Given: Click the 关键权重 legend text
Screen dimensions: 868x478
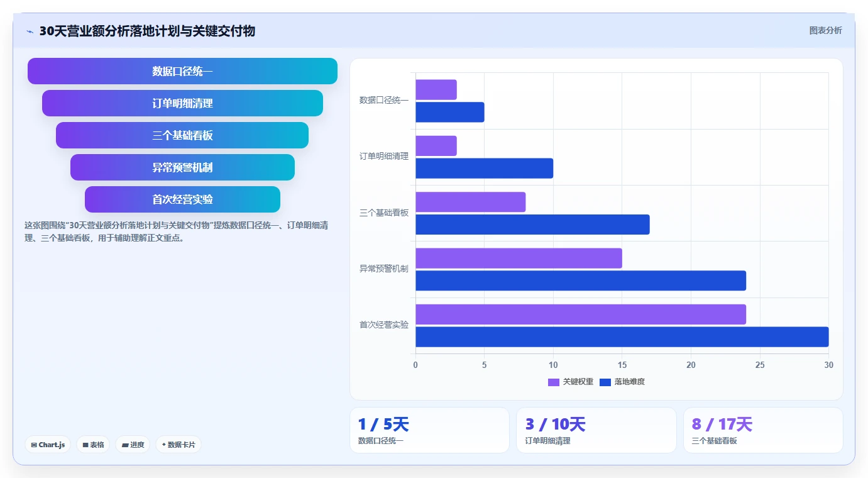Looking at the screenshot, I should point(578,382).
